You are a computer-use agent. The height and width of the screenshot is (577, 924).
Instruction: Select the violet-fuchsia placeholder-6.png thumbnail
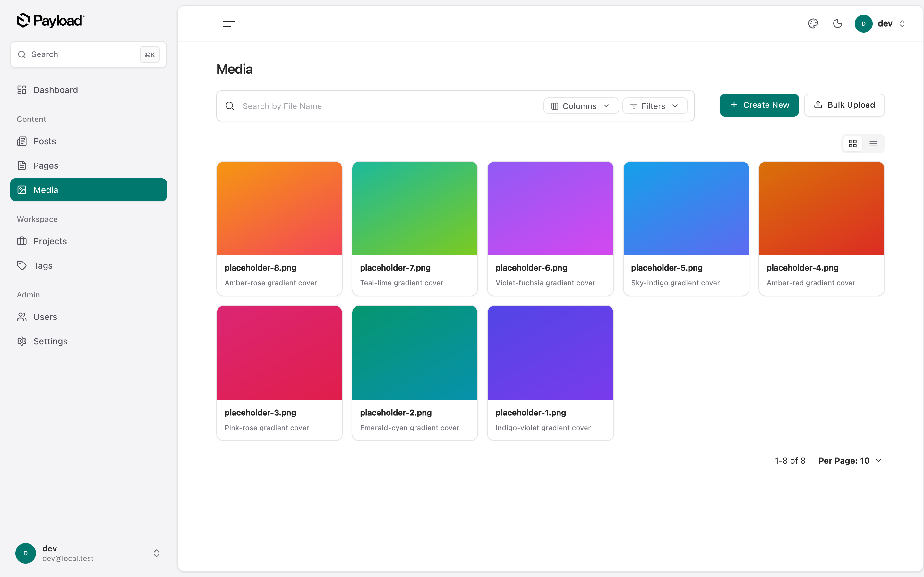coord(550,208)
